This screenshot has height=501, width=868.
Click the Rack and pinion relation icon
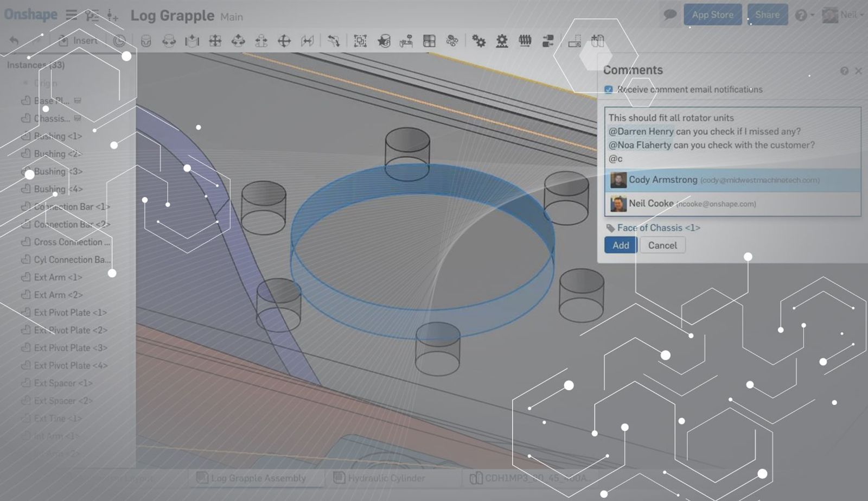502,41
